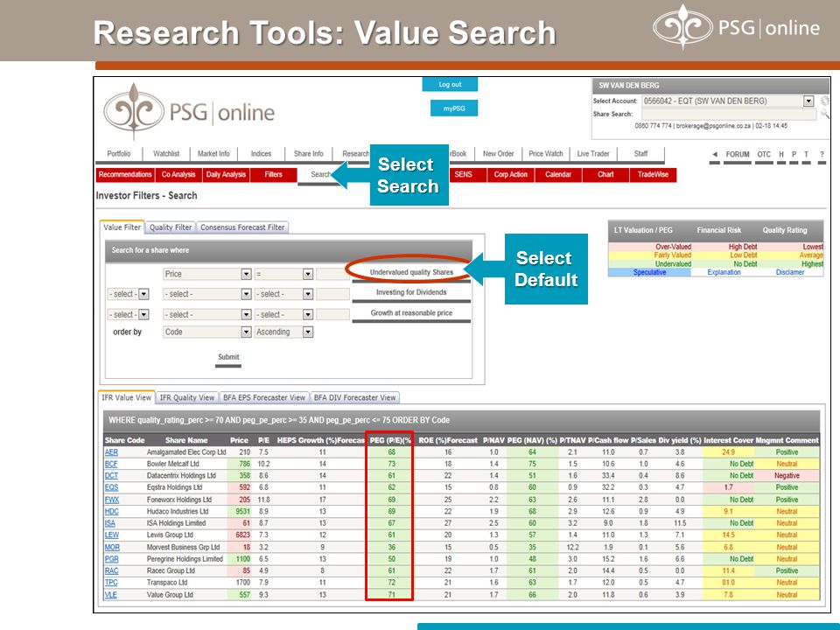
Task: Click the myPSG button
Action: tap(454, 108)
